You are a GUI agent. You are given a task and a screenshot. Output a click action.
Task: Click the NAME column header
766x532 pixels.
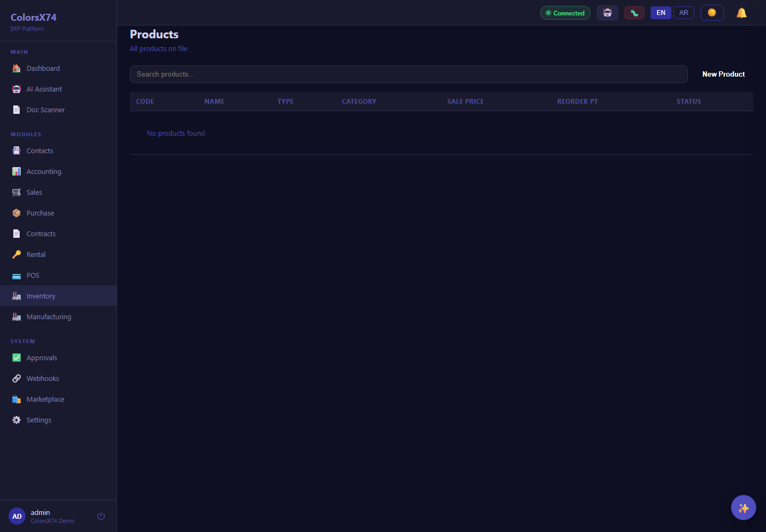click(214, 101)
